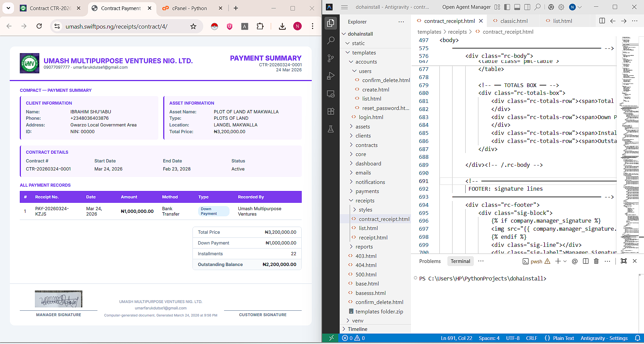The height and width of the screenshot is (344, 644).
Task: Open Chrome three-dot menu
Action: pyautogui.click(x=312, y=26)
